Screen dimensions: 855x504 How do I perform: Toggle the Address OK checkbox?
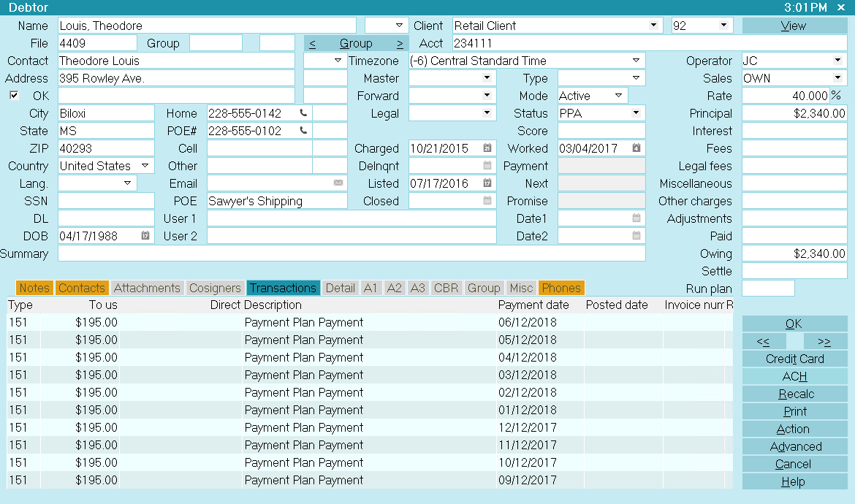[14, 96]
